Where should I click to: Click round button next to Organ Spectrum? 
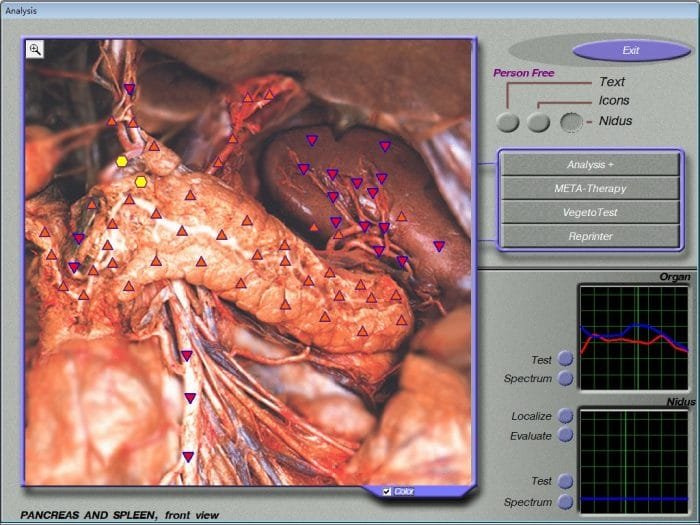(566, 378)
